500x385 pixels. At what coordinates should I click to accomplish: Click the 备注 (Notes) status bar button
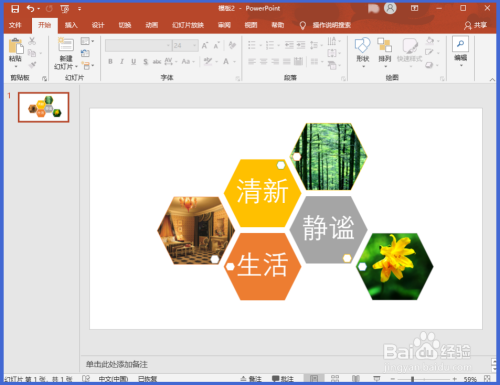point(251,379)
